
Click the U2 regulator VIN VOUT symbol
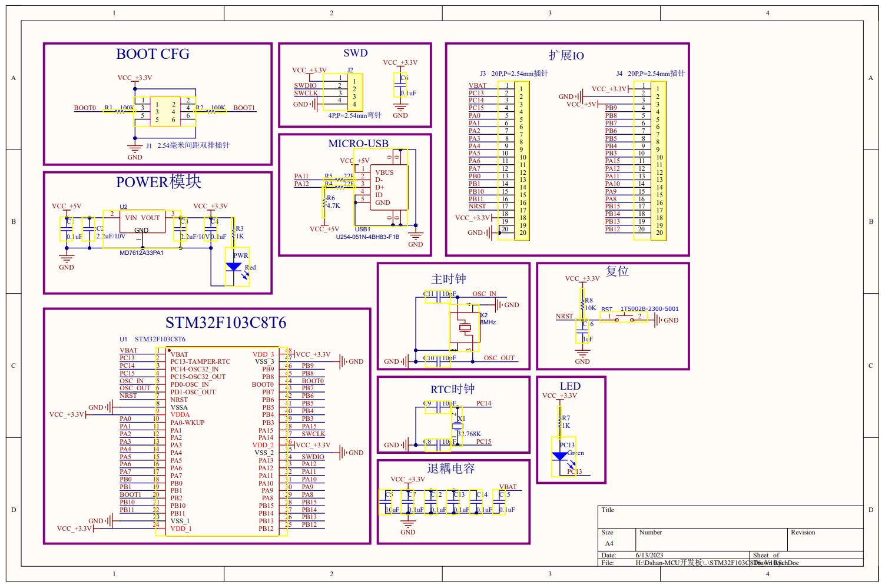click(x=142, y=229)
